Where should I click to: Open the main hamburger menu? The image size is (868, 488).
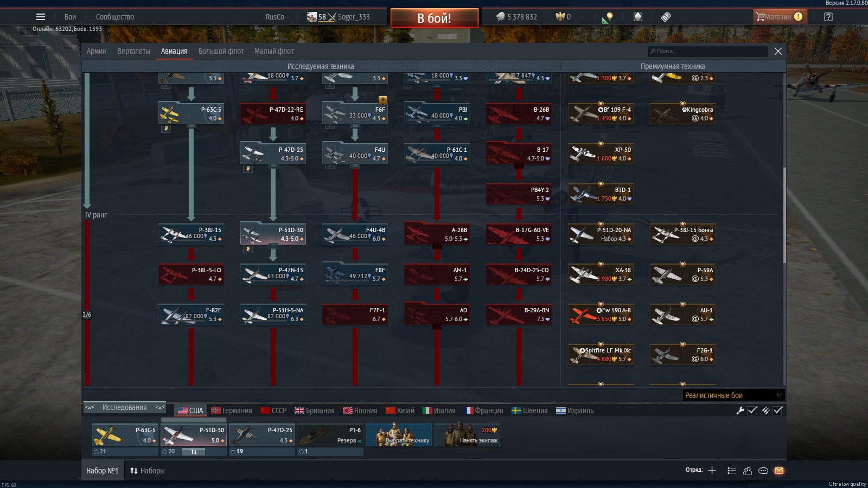[x=41, y=17]
